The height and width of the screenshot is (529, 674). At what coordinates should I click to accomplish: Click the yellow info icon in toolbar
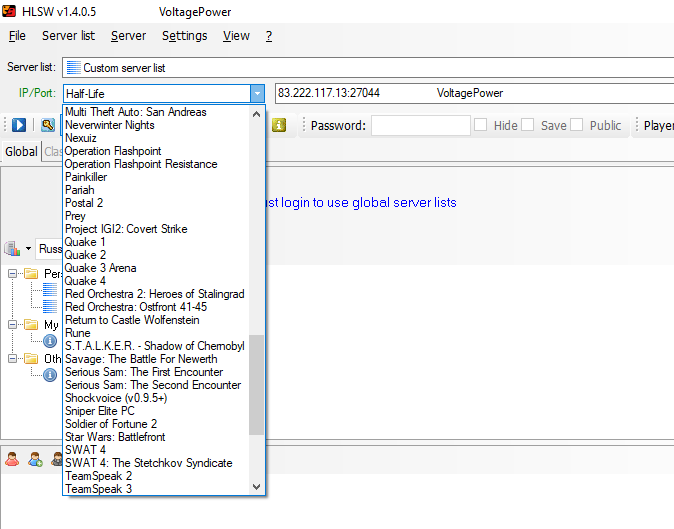(279, 125)
